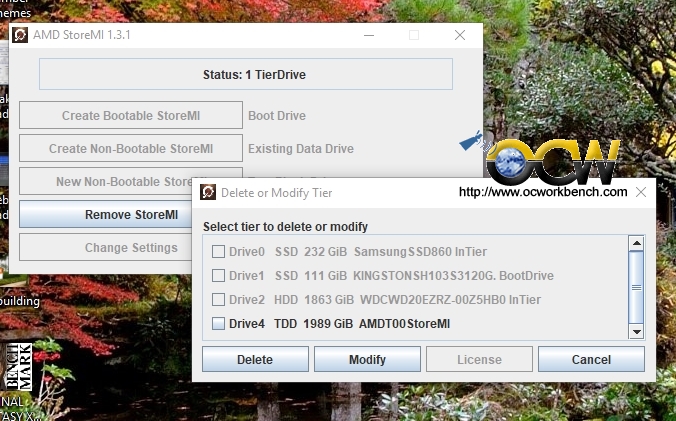Open Change Settings in StoreMI window
This screenshot has height=421, width=676.
[106, 247]
